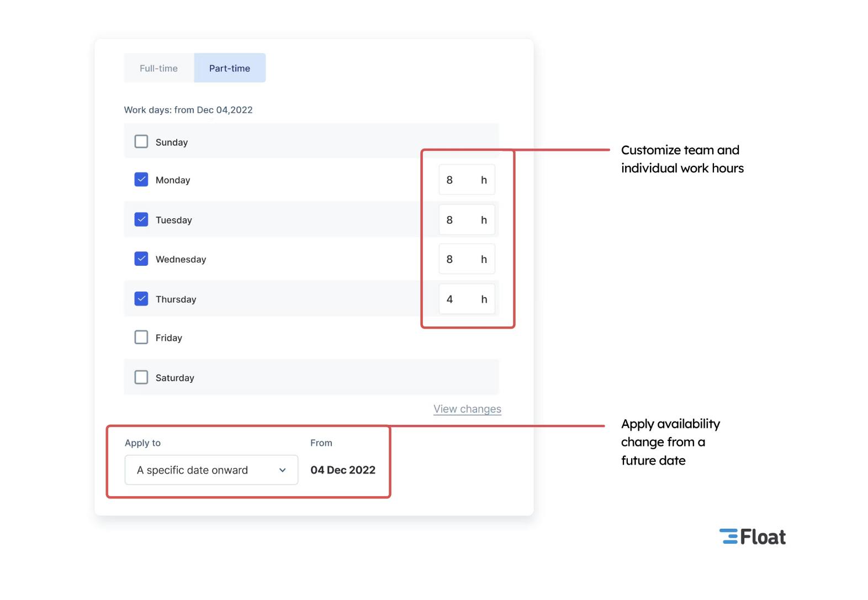
Task: Edit Wednesday's hours input field
Action: (x=467, y=259)
